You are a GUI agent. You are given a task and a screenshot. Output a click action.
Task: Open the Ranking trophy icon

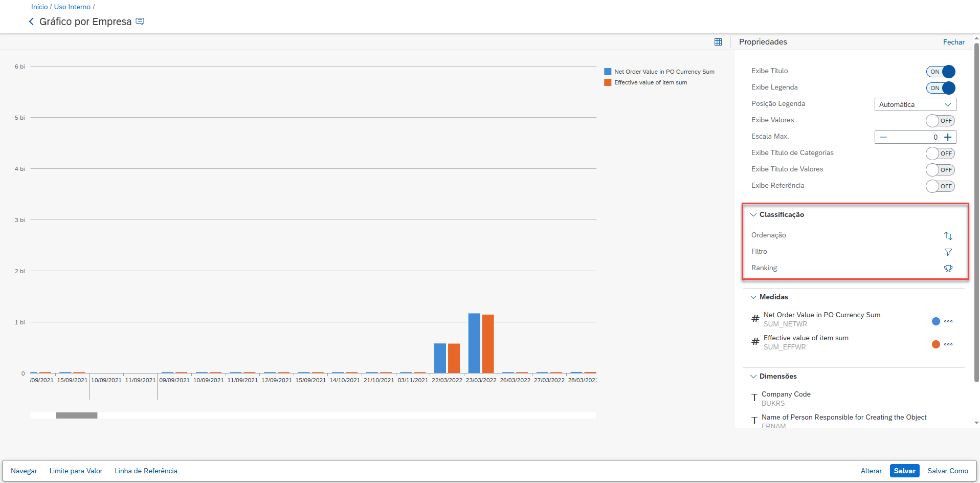[x=948, y=269]
